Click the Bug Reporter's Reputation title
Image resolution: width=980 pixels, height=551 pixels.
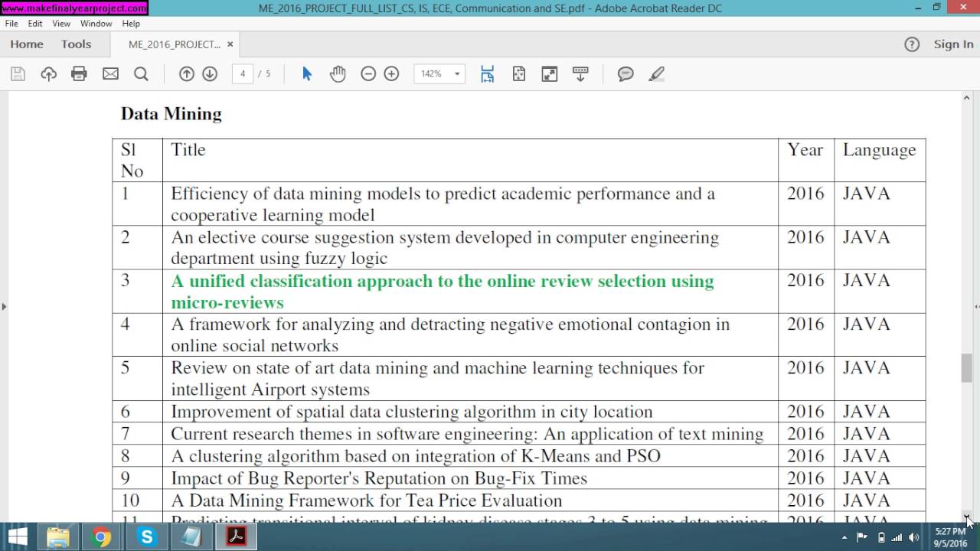click(x=379, y=478)
